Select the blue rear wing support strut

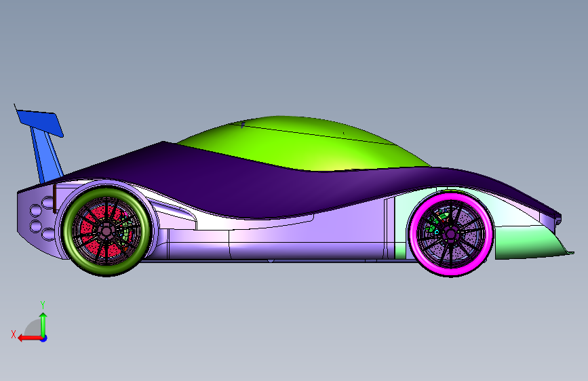point(47,156)
